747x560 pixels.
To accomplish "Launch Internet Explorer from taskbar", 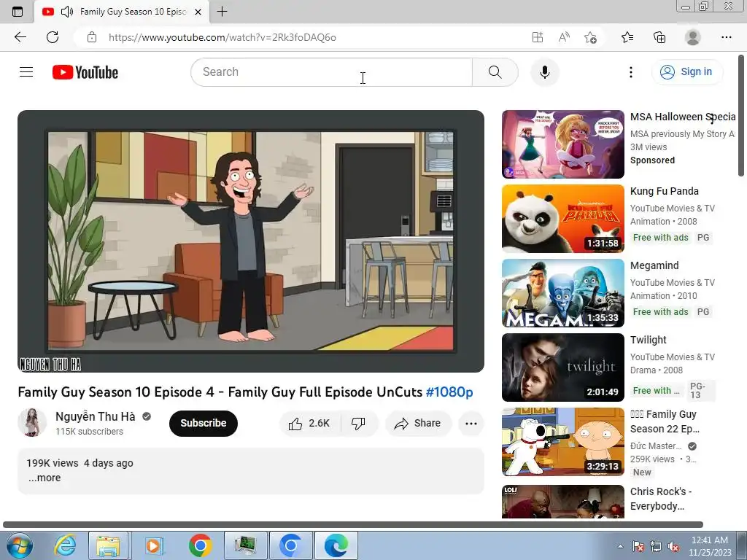I will pos(65,545).
